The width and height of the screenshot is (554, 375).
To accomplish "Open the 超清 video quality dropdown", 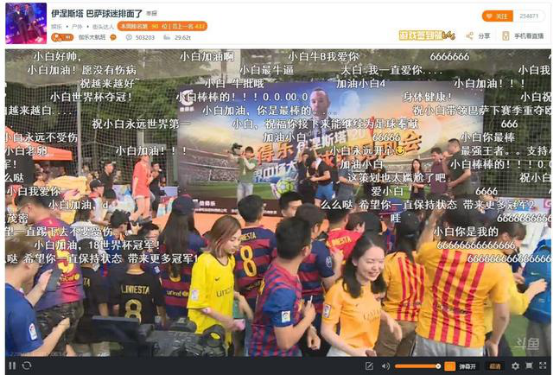I will point(495,367).
